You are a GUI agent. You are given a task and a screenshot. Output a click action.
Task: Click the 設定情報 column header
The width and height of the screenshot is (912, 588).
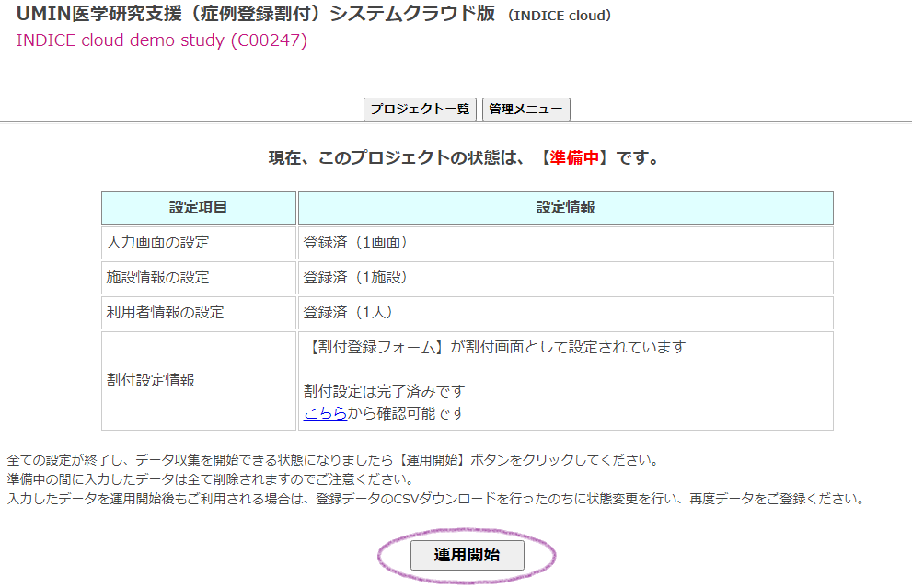565,208
